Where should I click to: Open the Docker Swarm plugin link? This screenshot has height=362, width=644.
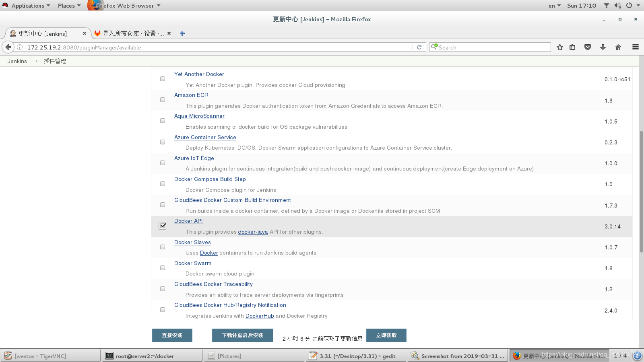[193, 263]
